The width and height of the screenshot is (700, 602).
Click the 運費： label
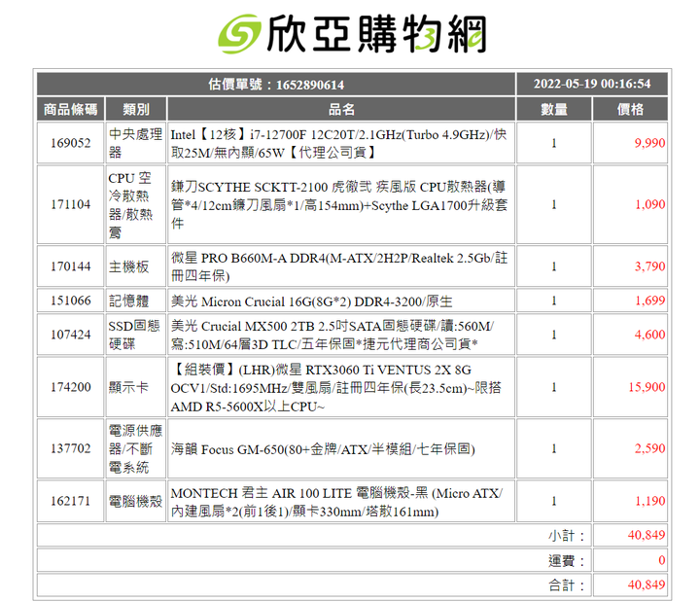pyautogui.click(x=567, y=561)
